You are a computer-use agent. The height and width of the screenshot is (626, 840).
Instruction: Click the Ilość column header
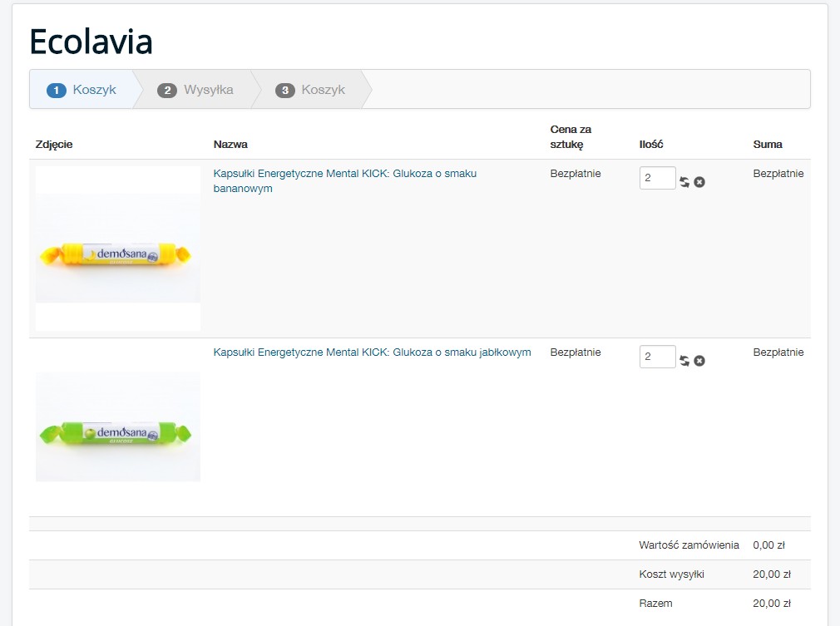(651, 145)
